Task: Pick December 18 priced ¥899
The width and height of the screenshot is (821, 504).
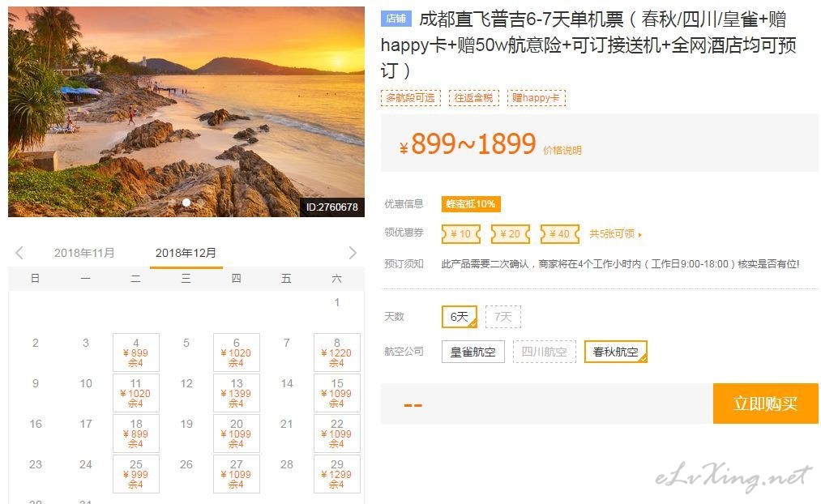Action: point(136,434)
